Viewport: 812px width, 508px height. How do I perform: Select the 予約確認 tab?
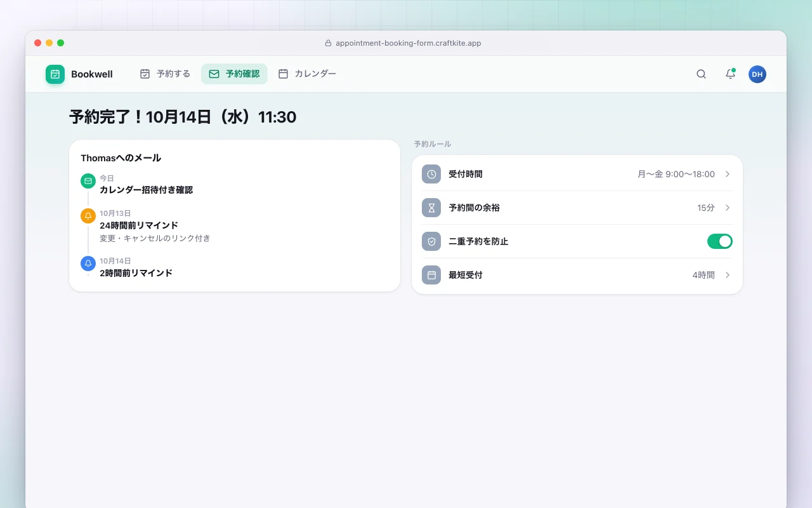pos(234,74)
